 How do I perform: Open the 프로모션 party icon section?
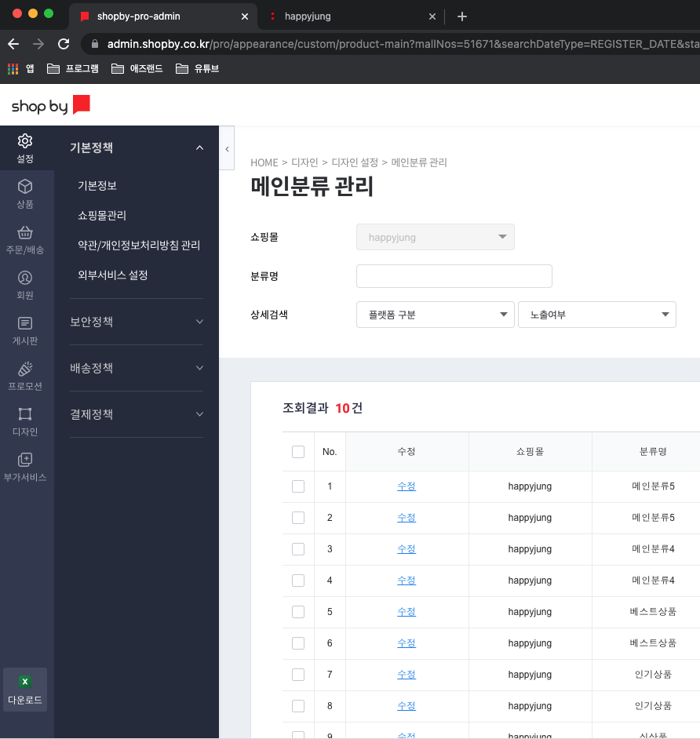(25, 375)
